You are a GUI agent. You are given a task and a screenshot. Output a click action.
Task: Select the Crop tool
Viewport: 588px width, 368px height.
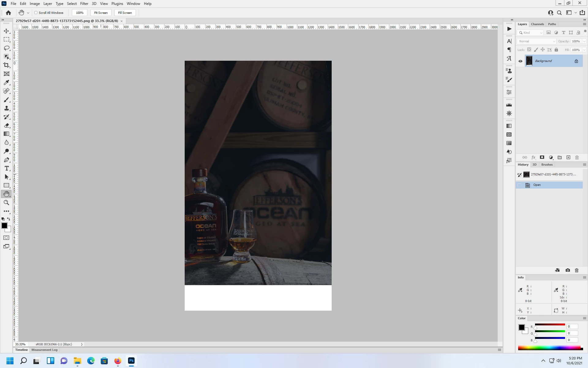pyautogui.click(x=6, y=65)
